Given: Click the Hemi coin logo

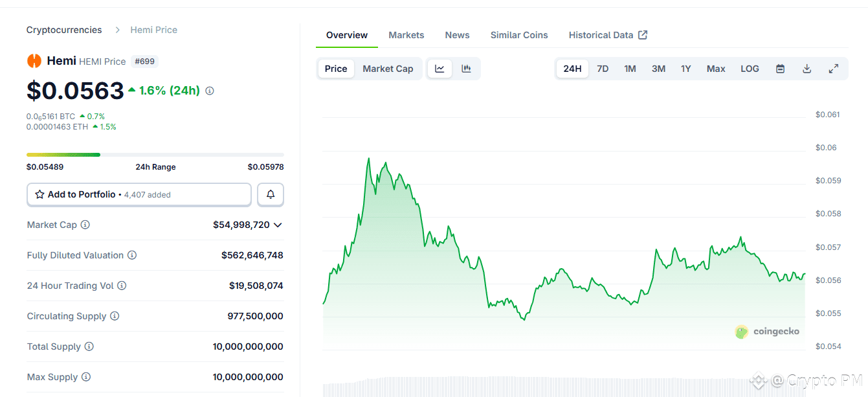Looking at the screenshot, I should (x=34, y=61).
